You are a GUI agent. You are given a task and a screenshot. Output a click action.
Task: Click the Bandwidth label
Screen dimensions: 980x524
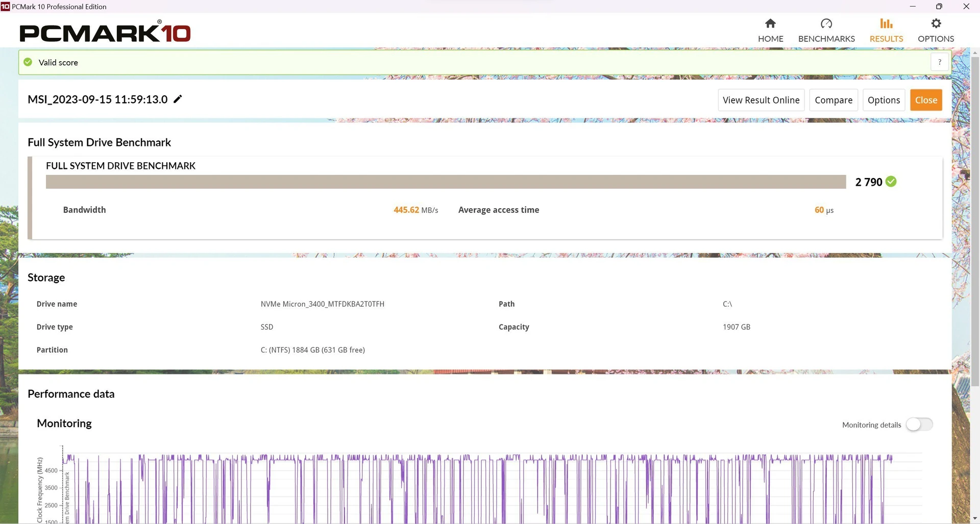(x=84, y=210)
